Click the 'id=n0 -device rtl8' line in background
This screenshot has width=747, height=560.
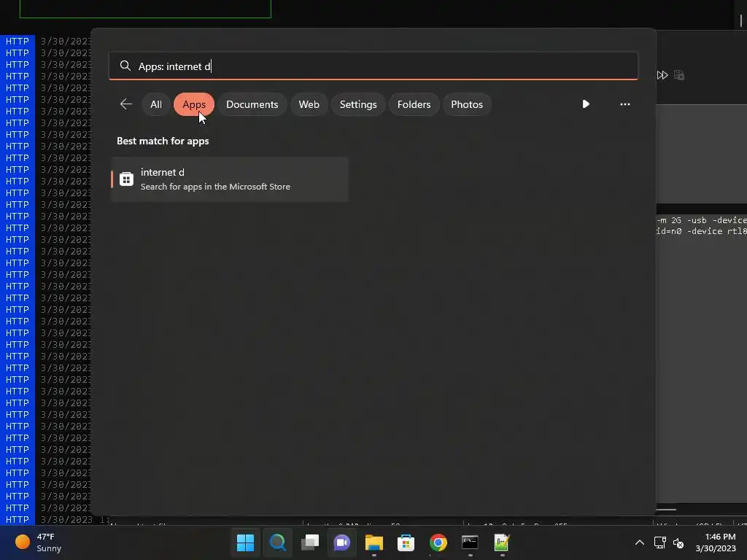point(701,231)
